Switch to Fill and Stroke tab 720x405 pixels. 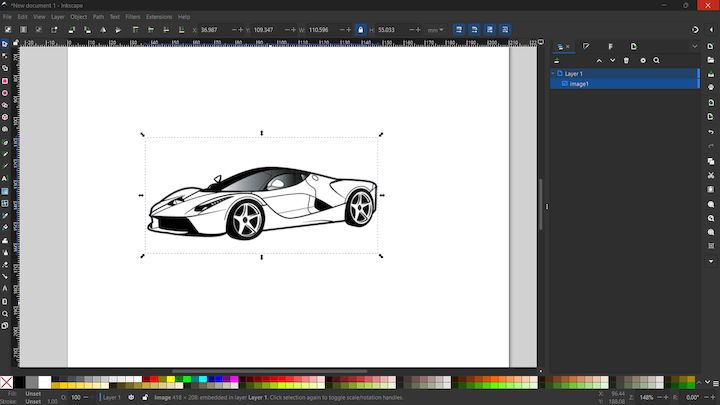click(x=586, y=46)
